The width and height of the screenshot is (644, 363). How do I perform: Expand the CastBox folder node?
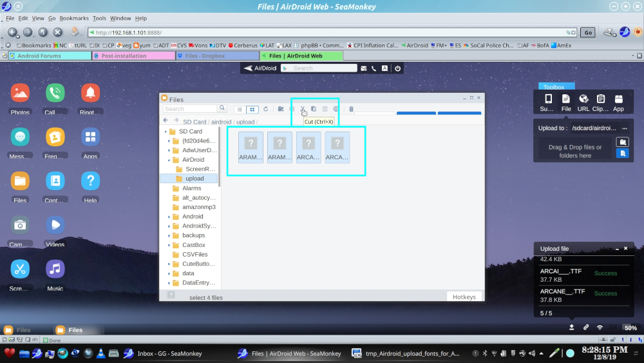coord(169,245)
